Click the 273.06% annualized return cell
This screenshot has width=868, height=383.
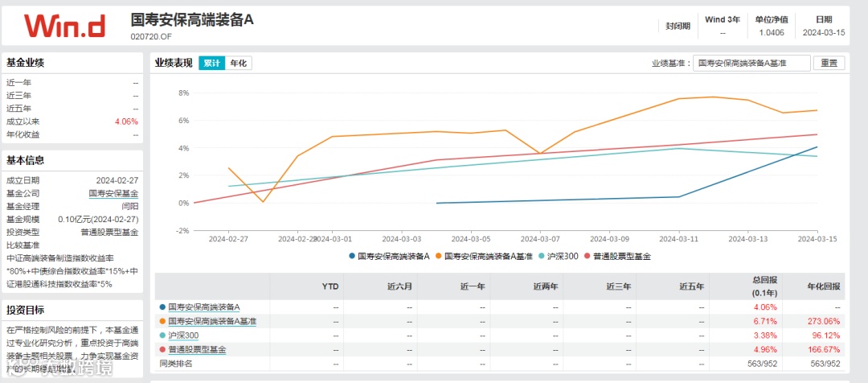(825, 322)
